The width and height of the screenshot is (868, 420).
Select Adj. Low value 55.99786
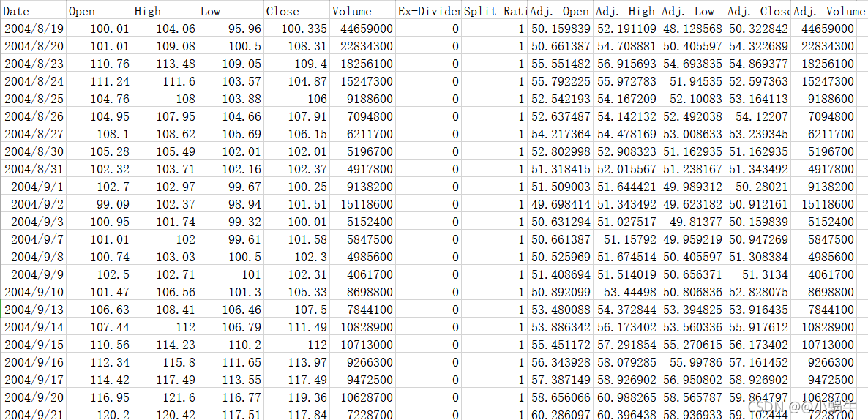pos(692,362)
